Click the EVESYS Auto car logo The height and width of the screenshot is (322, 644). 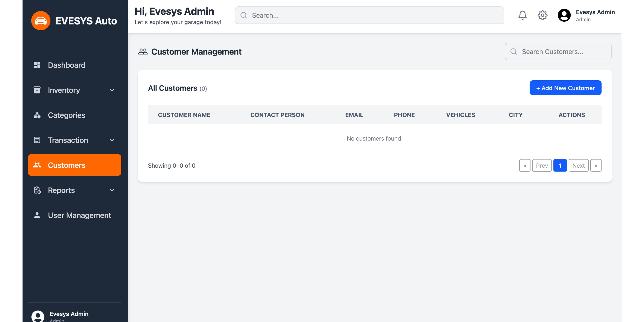click(x=41, y=20)
